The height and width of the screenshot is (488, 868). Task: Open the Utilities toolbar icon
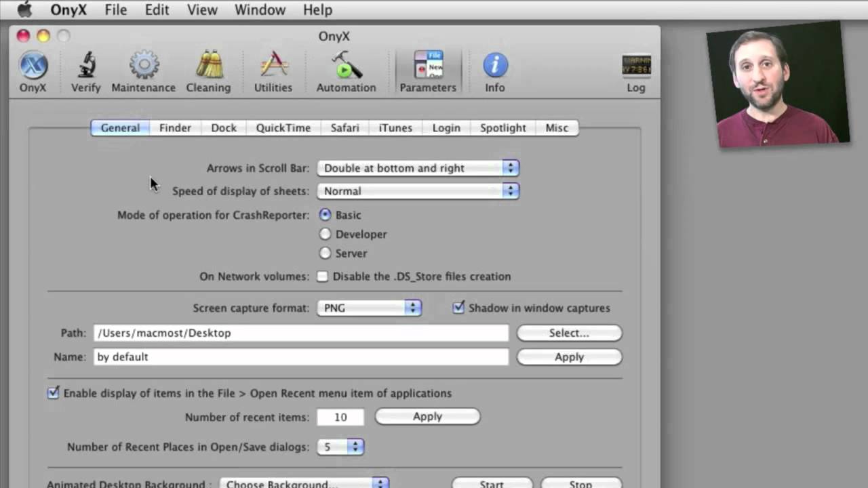tap(273, 72)
